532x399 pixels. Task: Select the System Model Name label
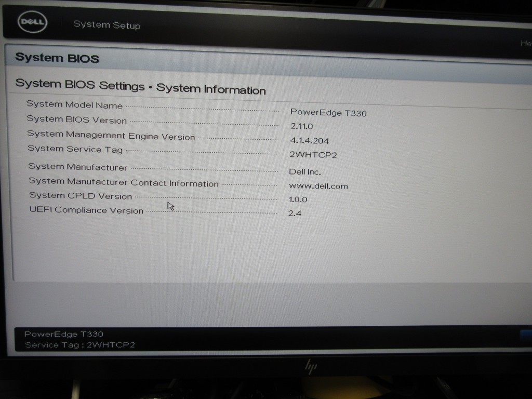click(x=74, y=104)
